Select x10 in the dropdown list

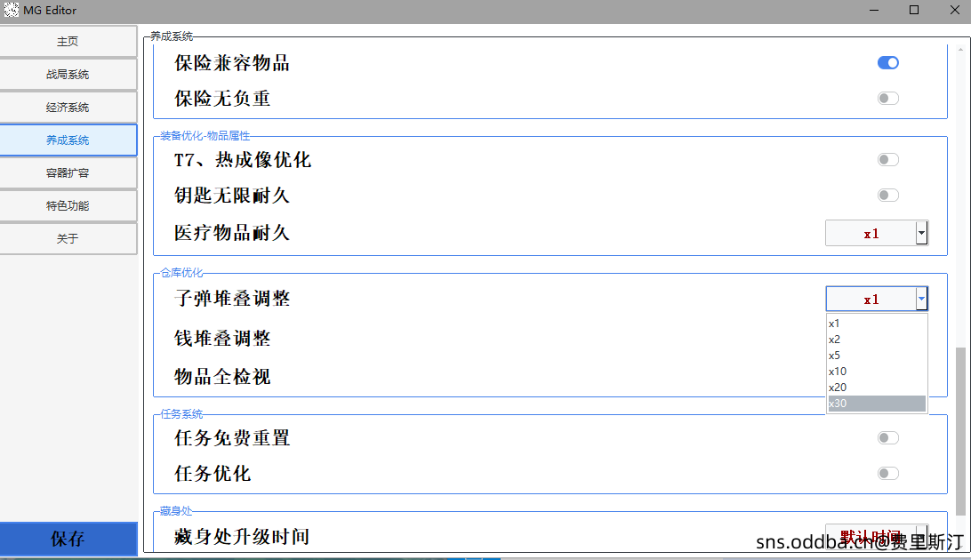[x=877, y=372]
